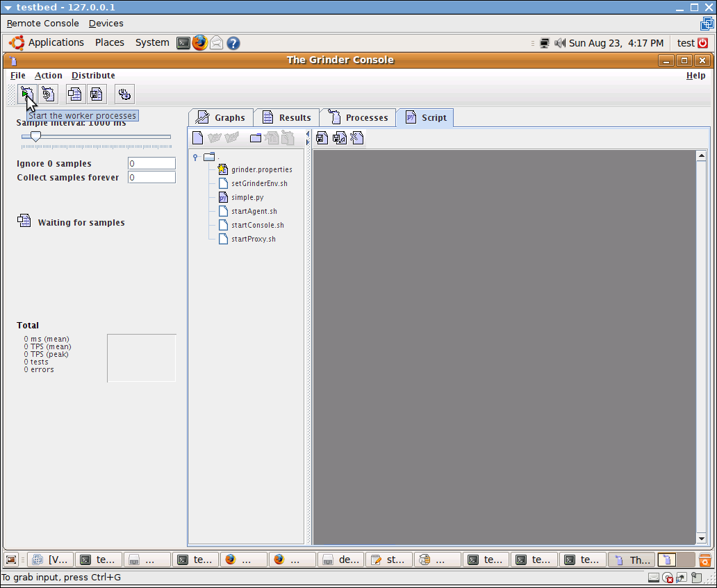Open the blue Help launcher icon
Image resolution: width=717 pixels, height=588 pixels.
(233, 43)
